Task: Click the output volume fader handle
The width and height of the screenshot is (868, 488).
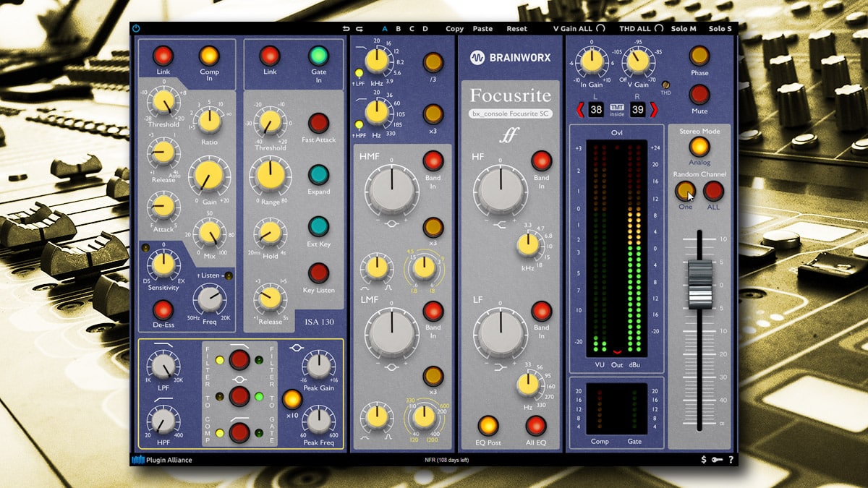Action: click(x=699, y=285)
